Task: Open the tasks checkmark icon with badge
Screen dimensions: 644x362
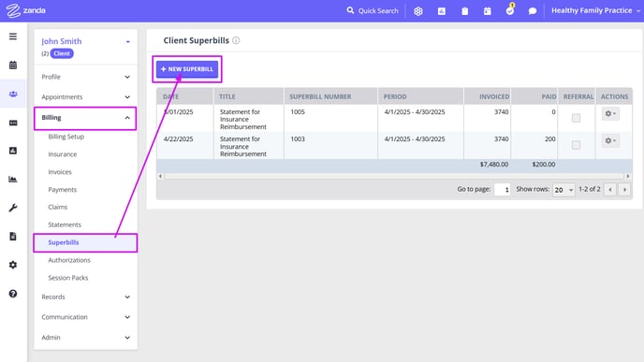Action: 510,10
